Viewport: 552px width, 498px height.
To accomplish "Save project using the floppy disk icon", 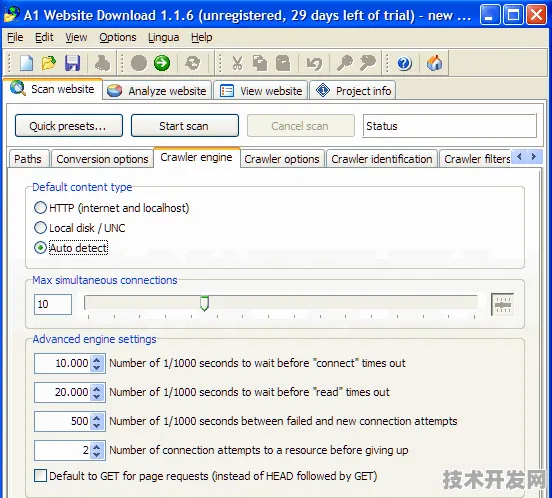I will pos(72,63).
